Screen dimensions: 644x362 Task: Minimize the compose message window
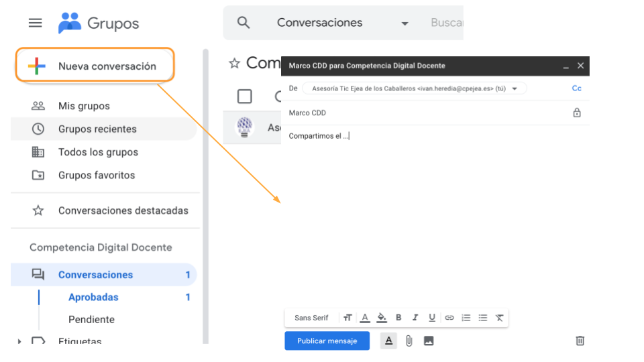click(566, 66)
